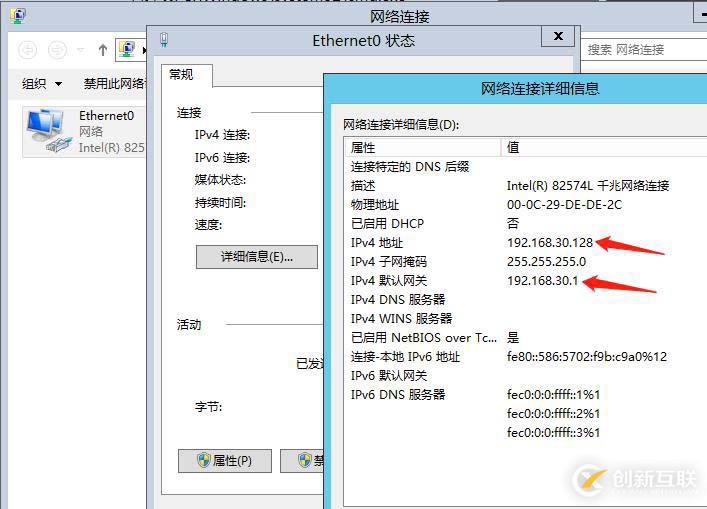Go up one folder level arrow

pos(103,50)
